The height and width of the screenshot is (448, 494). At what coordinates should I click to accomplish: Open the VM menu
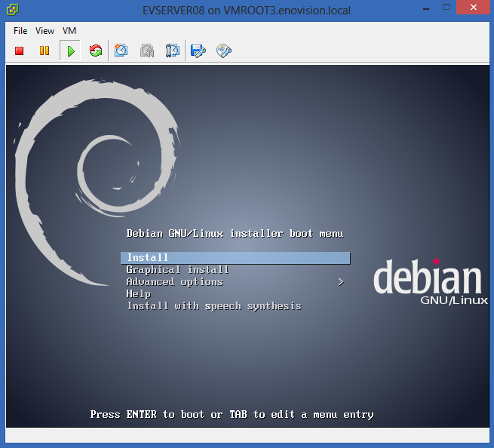coord(69,31)
